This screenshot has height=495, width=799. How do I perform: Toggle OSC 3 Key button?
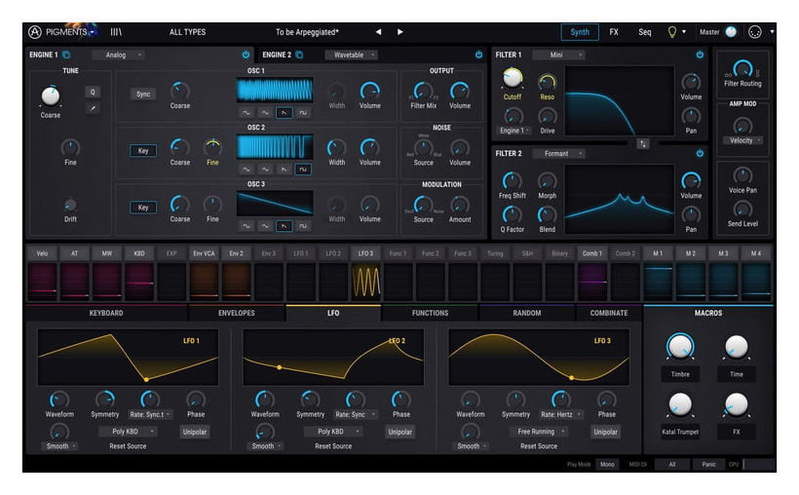point(143,207)
